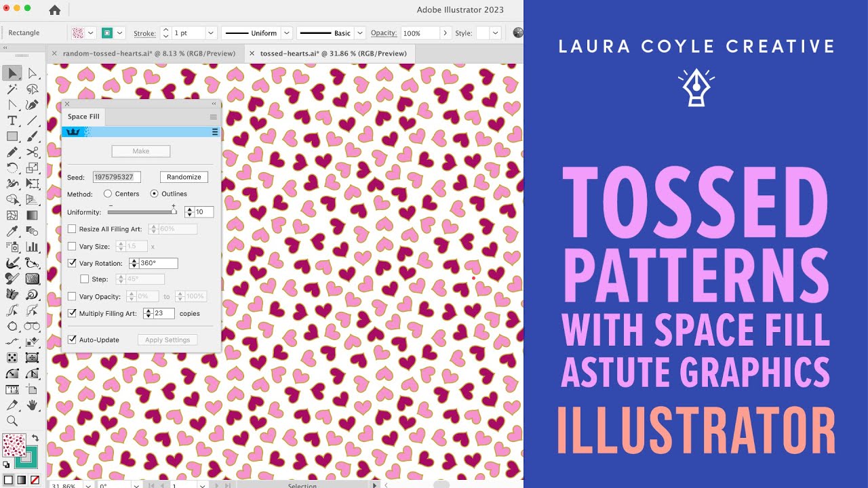
Task: Select the Direct Selection tool
Action: (32, 73)
